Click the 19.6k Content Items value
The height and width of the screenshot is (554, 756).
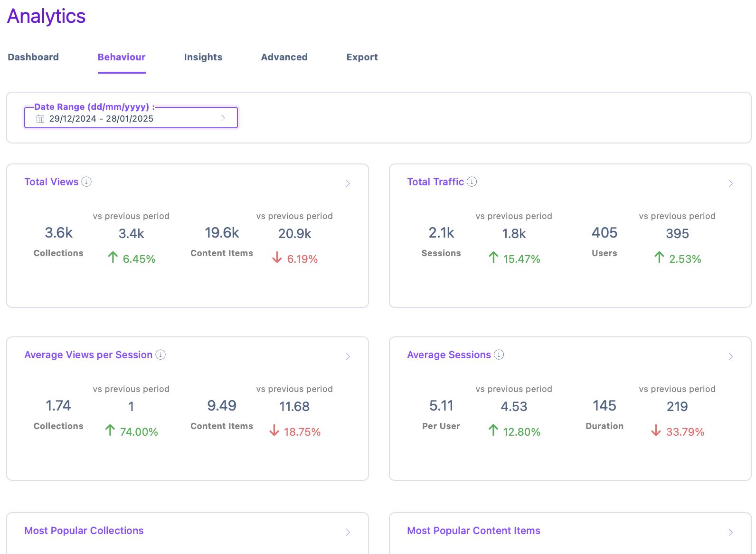[222, 233]
